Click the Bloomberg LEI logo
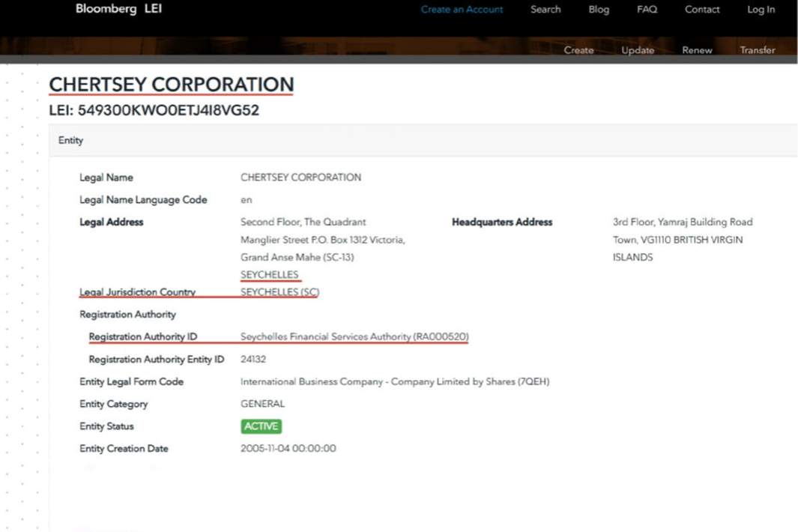798x532 pixels. [x=118, y=9]
